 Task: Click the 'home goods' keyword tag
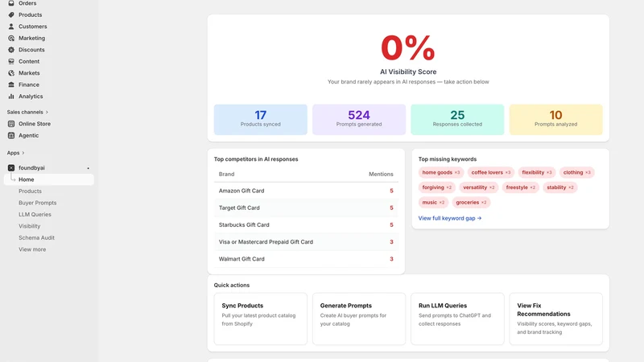click(441, 172)
